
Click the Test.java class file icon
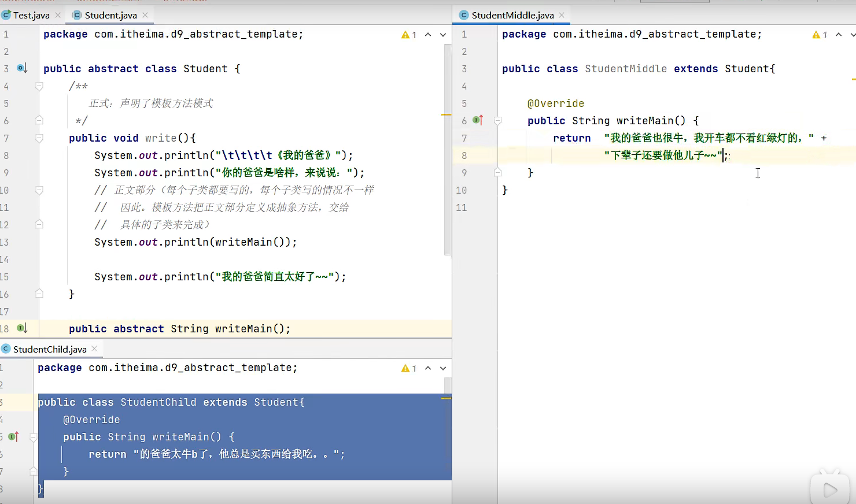[6, 15]
